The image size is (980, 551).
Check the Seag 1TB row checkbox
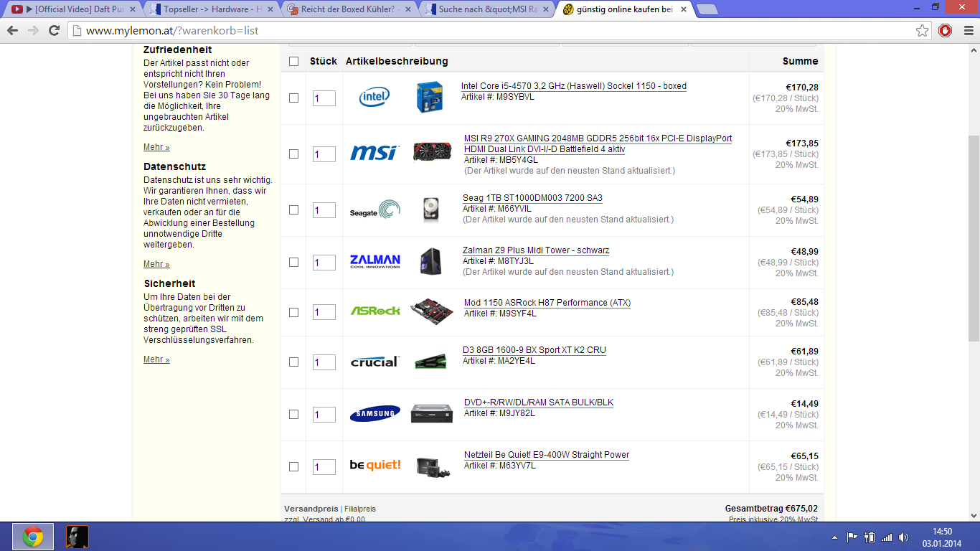tap(293, 209)
